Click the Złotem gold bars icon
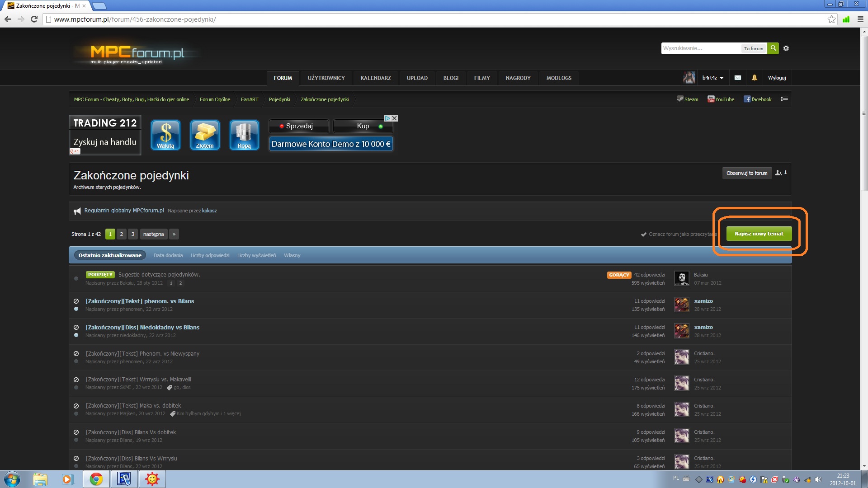The image size is (868, 488). 205,135
